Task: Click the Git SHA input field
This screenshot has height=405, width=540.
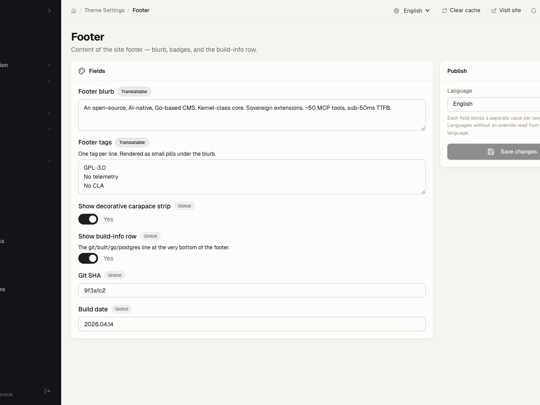Action: point(252,290)
